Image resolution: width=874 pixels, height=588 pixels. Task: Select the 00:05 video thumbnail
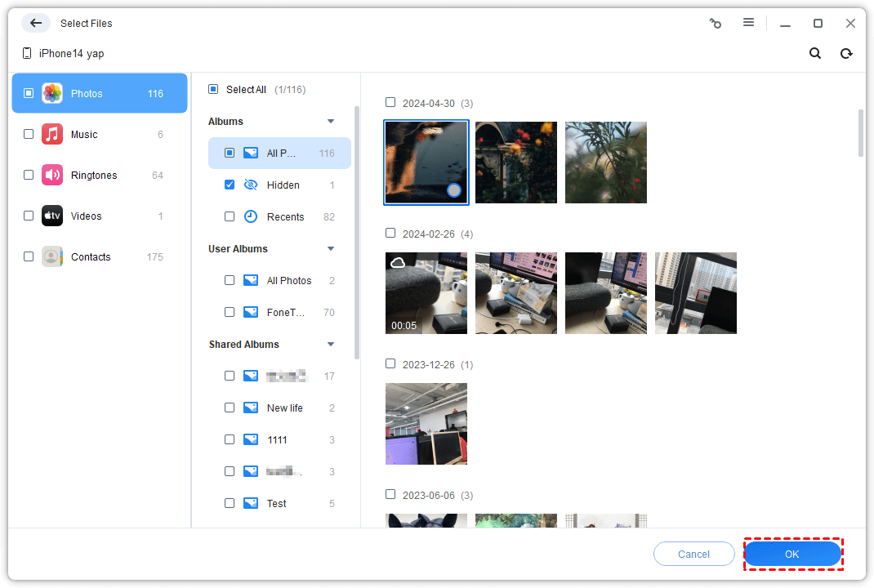pyautogui.click(x=426, y=293)
